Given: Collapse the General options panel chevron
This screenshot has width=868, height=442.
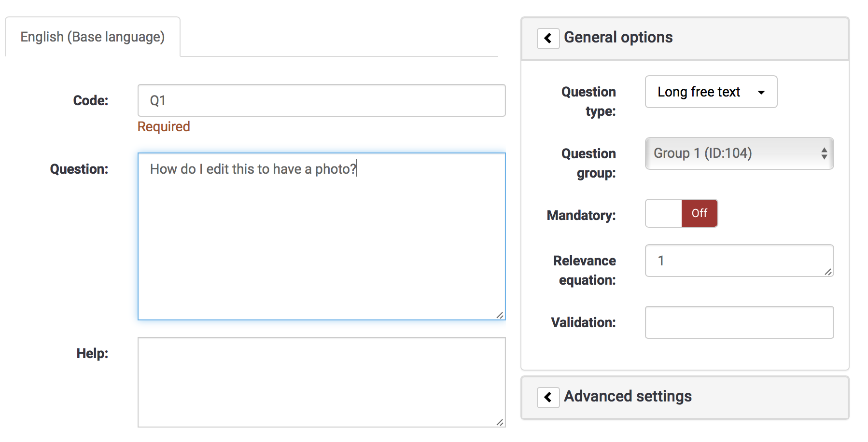Looking at the screenshot, I should [548, 38].
